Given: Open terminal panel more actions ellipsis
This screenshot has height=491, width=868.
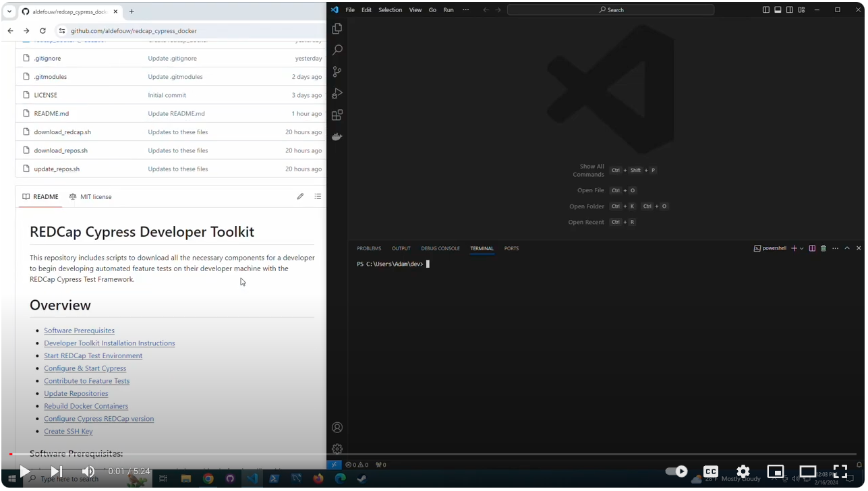Looking at the screenshot, I should click(x=836, y=248).
